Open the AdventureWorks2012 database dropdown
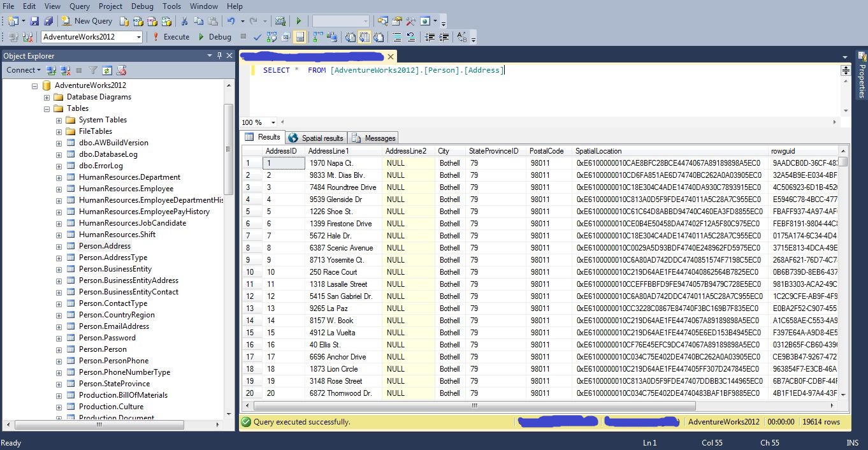868x450 pixels. coord(138,37)
